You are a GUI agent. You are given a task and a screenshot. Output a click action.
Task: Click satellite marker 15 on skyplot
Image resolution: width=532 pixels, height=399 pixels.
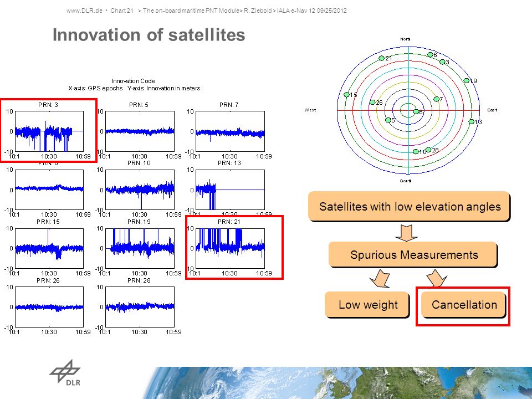click(346, 95)
